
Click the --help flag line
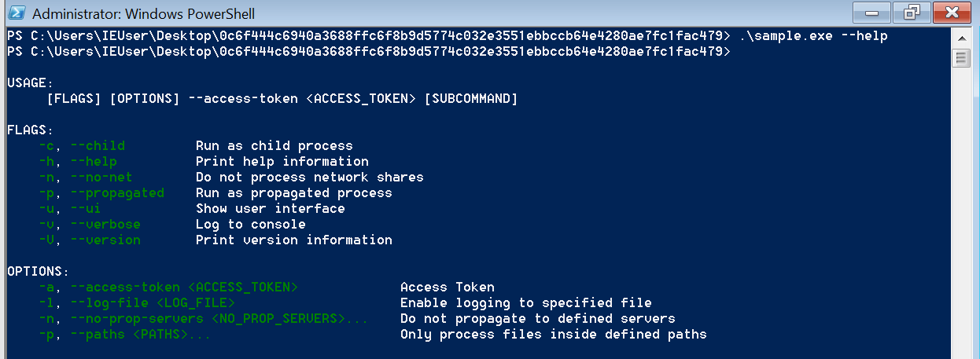point(204,161)
